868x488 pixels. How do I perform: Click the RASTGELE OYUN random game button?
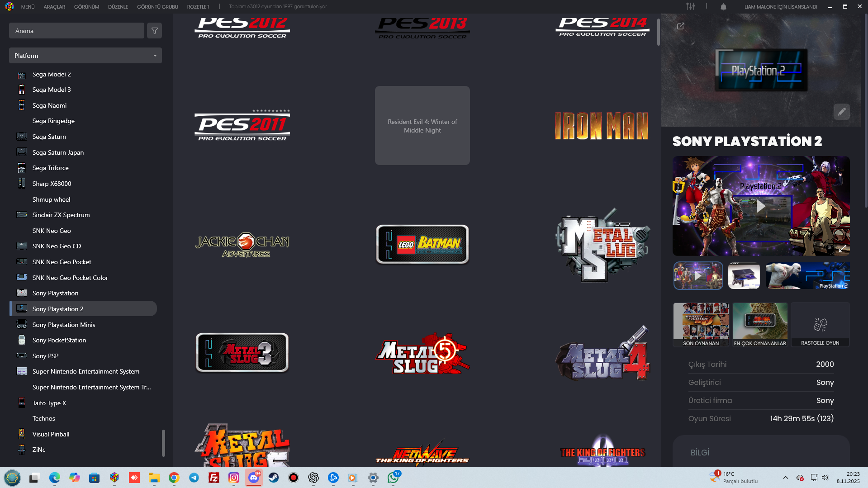[820, 325]
